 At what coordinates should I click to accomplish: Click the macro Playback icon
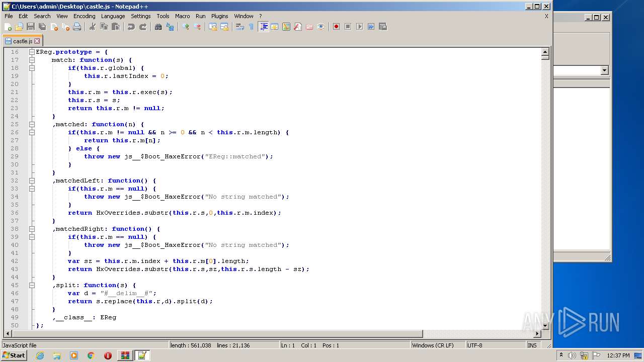359,27
